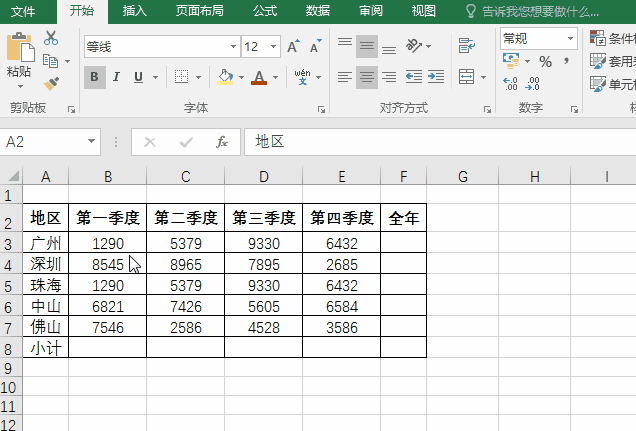Click the wén phonetic guide icon

pyautogui.click(x=302, y=77)
